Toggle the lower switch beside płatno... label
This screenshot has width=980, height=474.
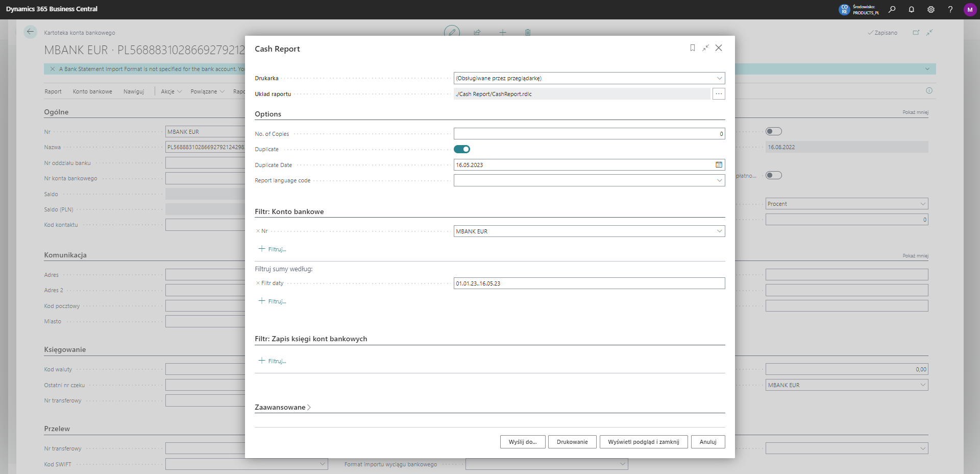coord(773,176)
